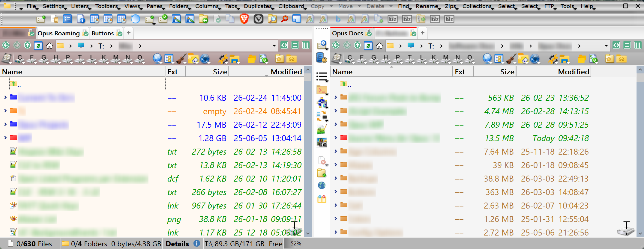Switch to the Opus Roaming tab

pyautogui.click(x=59, y=33)
